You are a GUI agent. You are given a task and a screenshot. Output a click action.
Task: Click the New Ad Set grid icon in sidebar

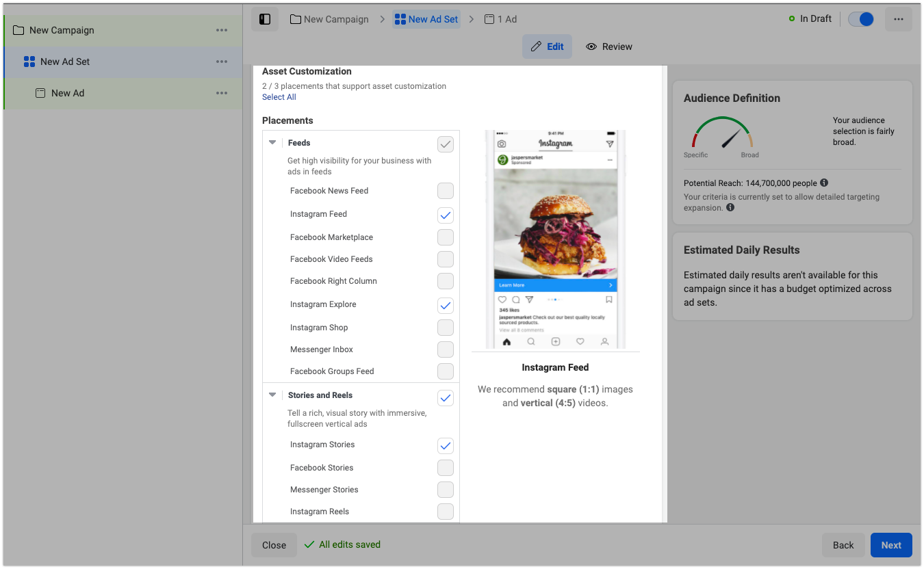29,62
